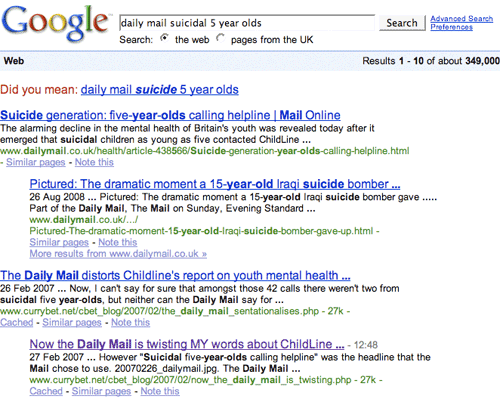Viewport: 500px width, 399px height.
Task: Click "daily mail suicide 5 year olds" suggestion
Action: point(160,90)
